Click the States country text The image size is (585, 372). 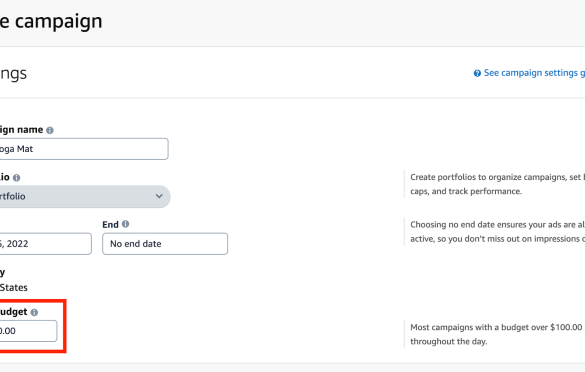click(x=14, y=288)
